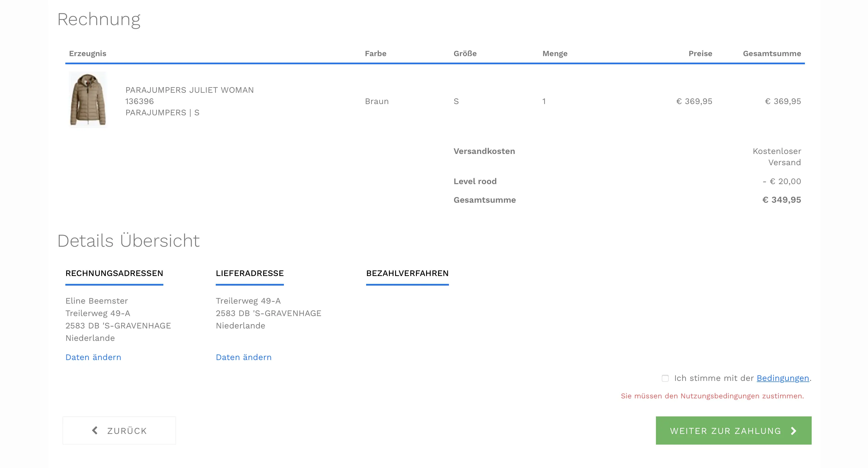This screenshot has height=468, width=868.
Task: Click the discount amount - € 20,00
Action: coord(782,182)
